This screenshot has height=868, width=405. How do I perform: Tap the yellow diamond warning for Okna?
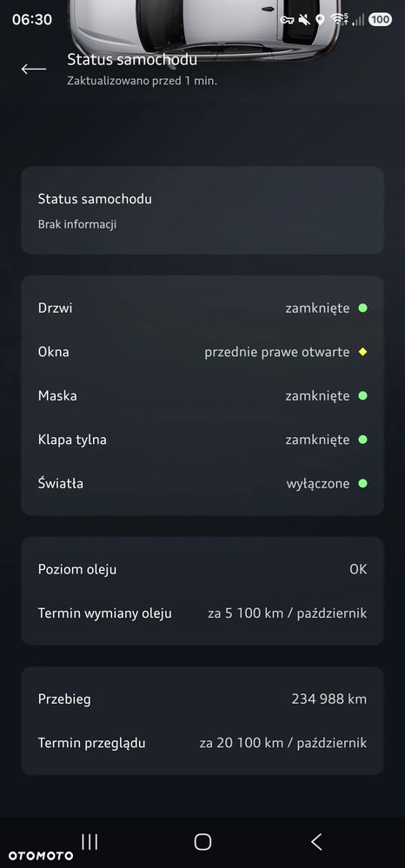363,352
